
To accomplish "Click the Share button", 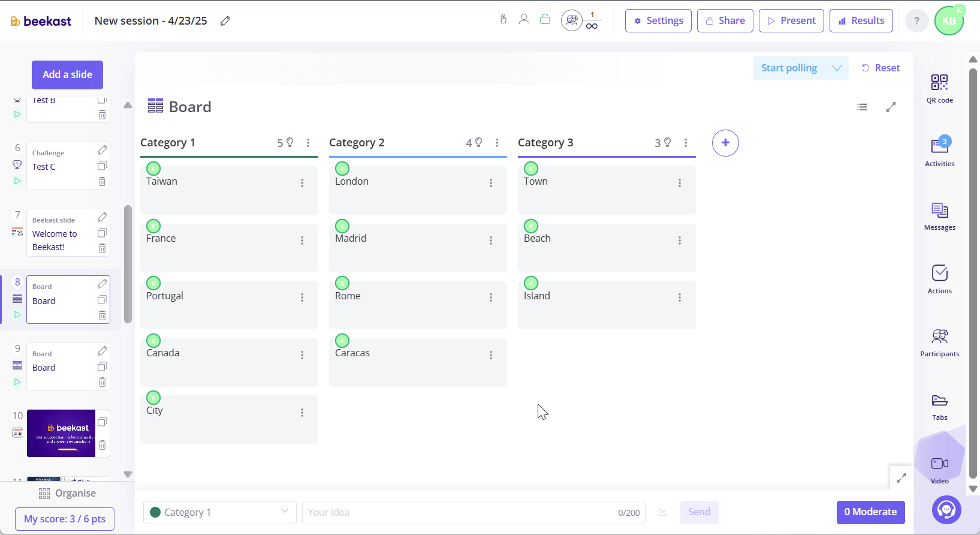I will click(725, 20).
